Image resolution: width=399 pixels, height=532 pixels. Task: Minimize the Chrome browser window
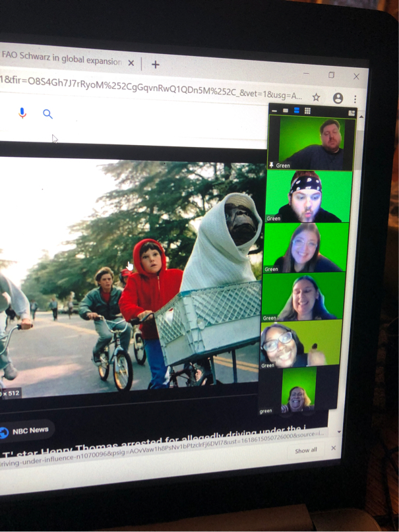click(306, 74)
